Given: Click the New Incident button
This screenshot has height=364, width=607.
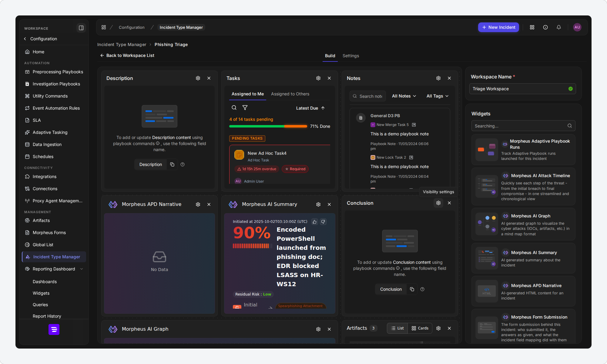Looking at the screenshot, I should click(x=498, y=27).
